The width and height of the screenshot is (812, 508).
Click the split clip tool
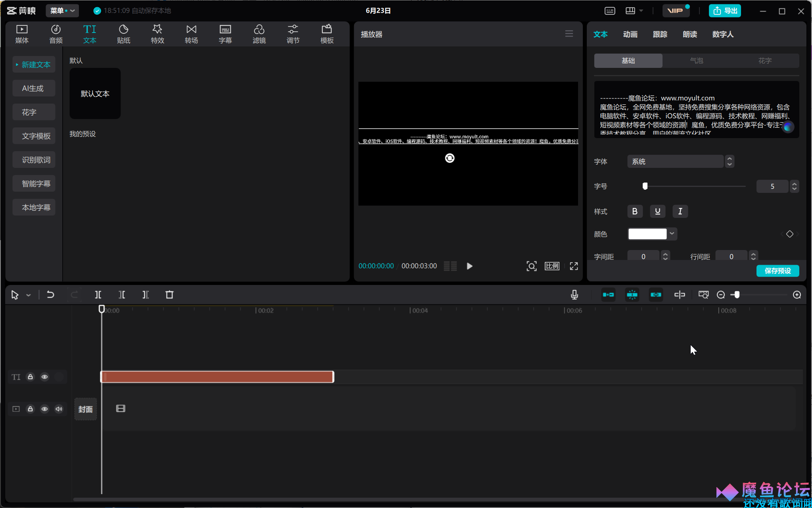[98, 295]
